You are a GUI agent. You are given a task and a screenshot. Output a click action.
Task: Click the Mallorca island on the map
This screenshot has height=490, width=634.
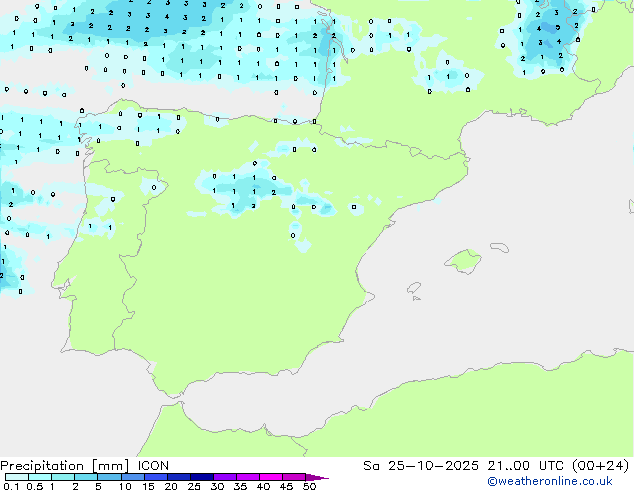[x=463, y=261]
